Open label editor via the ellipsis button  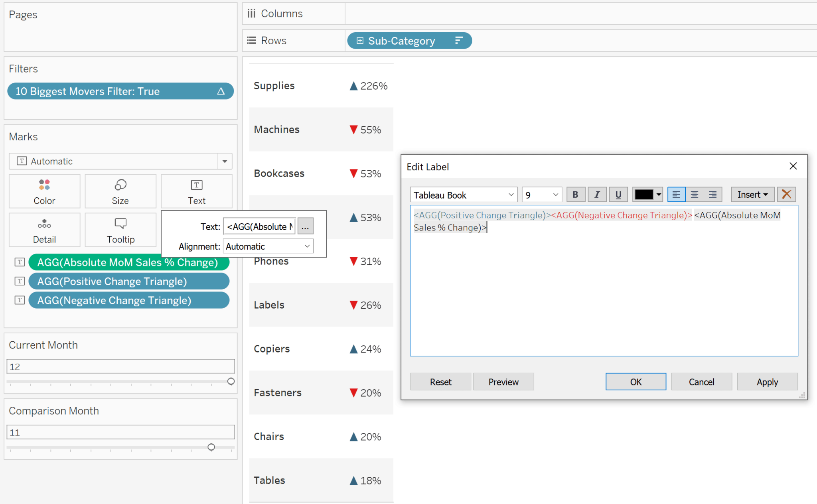click(x=305, y=226)
